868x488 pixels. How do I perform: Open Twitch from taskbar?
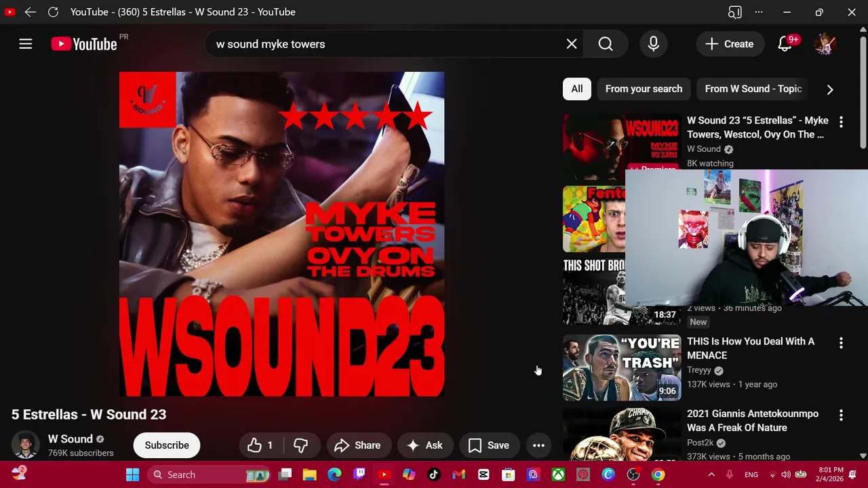click(x=359, y=474)
